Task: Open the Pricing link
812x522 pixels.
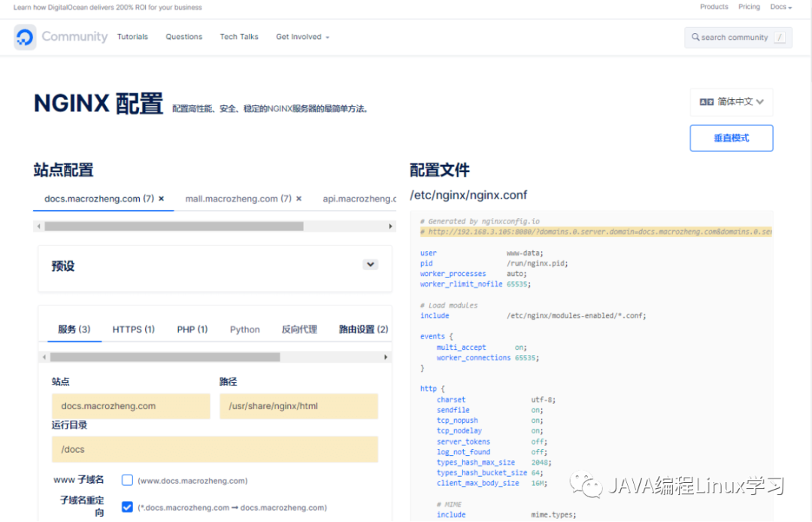Action: pos(749,7)
